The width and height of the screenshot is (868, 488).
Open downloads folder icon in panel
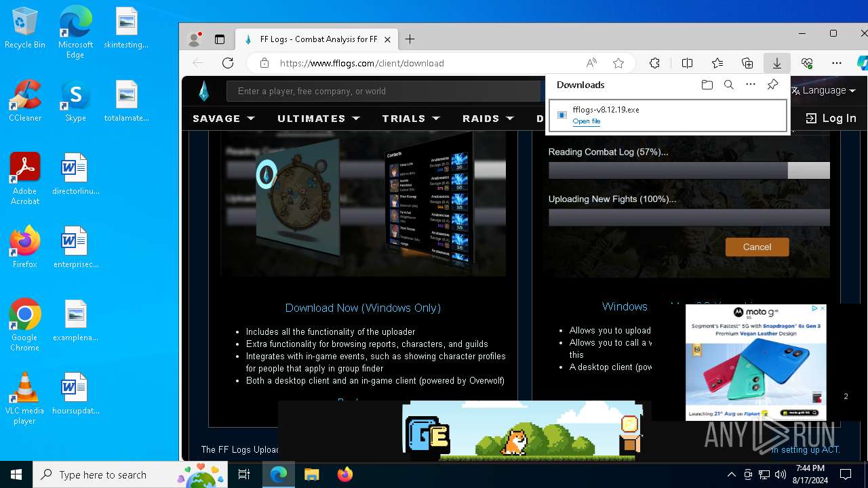(x=707, y=85)
